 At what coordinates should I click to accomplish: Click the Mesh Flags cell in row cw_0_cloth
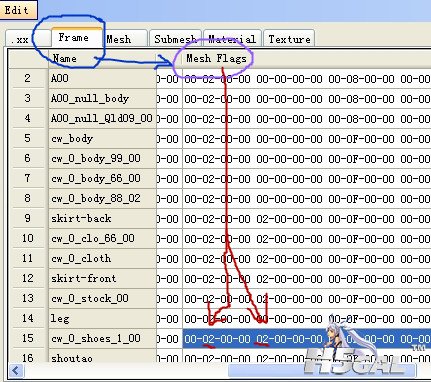click(x=307, y=258)
